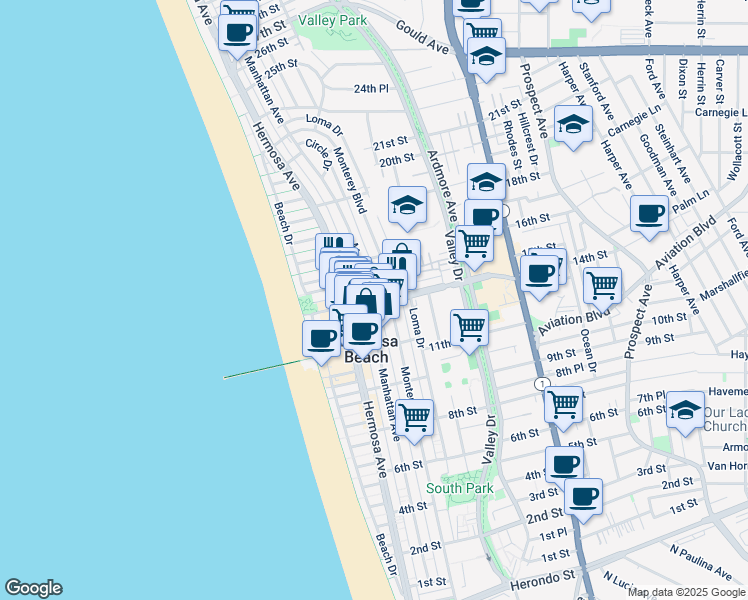
Task: Select the cafe marker above the Hermosa Beach label
Action: click(362, 335)
